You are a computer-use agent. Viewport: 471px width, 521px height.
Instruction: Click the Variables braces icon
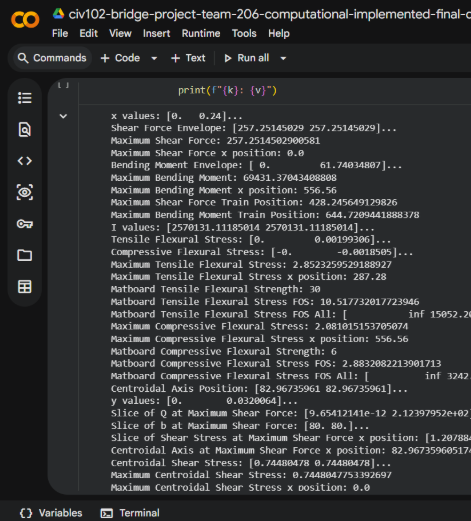tap(26, 513)
